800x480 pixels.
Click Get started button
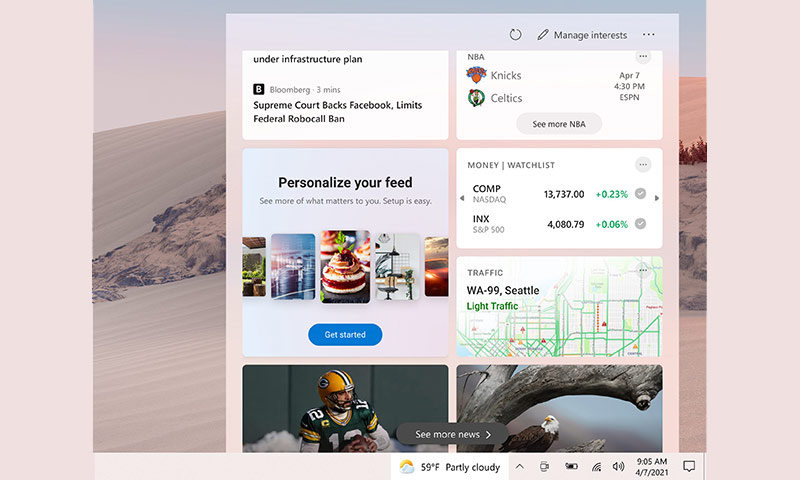(345, 335)
